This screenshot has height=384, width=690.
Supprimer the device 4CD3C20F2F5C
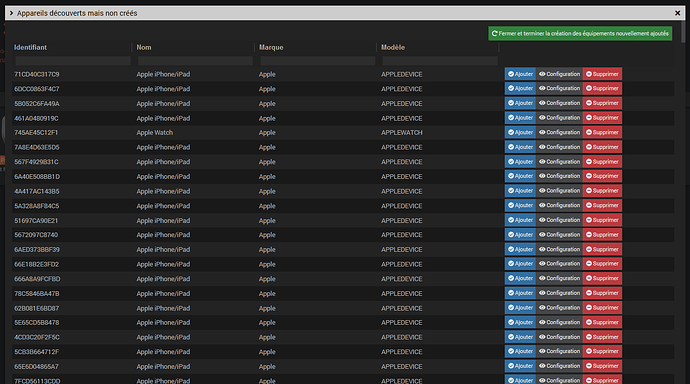tap(602, 337)
